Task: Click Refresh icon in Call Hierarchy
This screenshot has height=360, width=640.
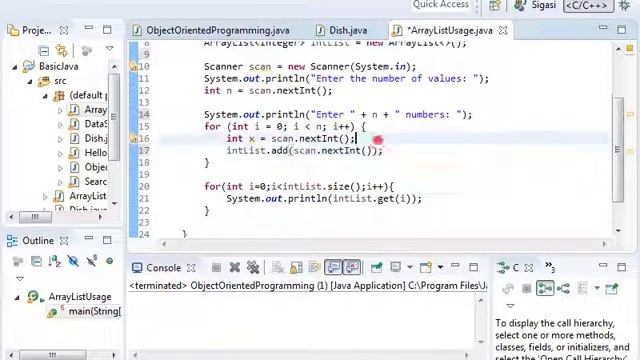Action: (508, 289)
